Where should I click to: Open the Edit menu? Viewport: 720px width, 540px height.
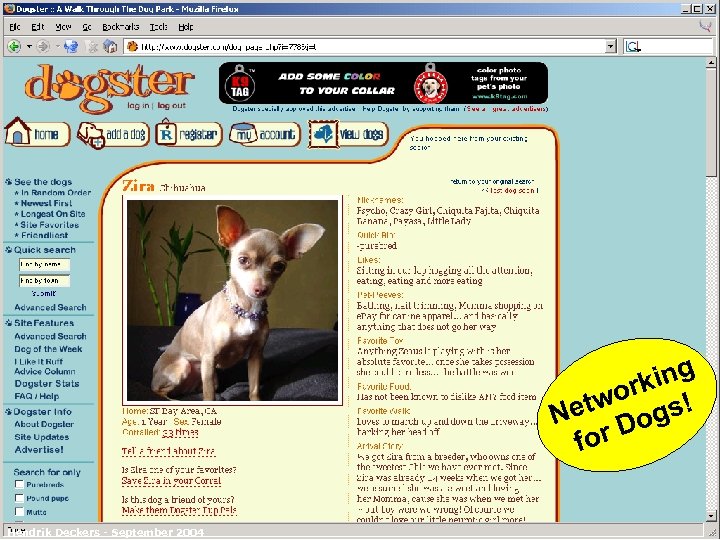tap(38, 27)
